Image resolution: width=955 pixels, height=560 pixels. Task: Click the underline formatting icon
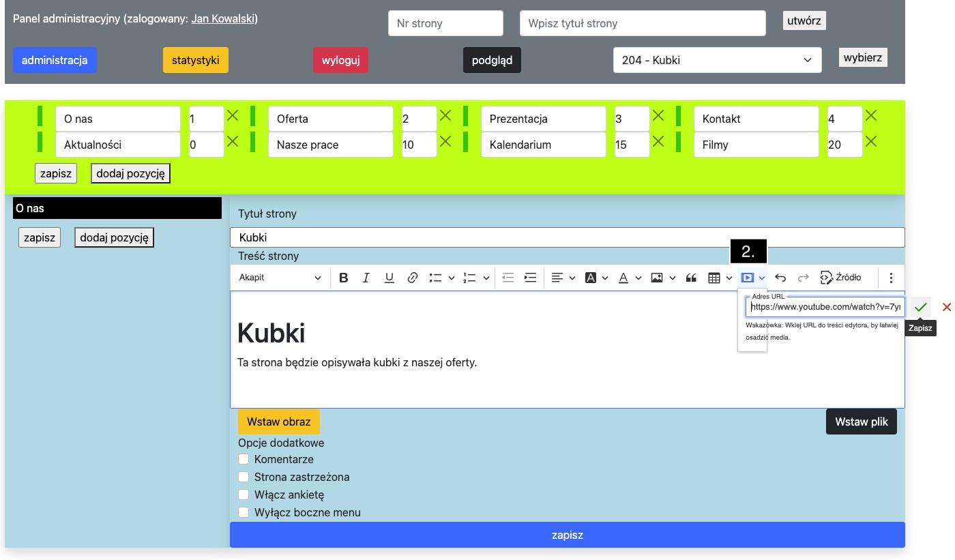point(390,278)
